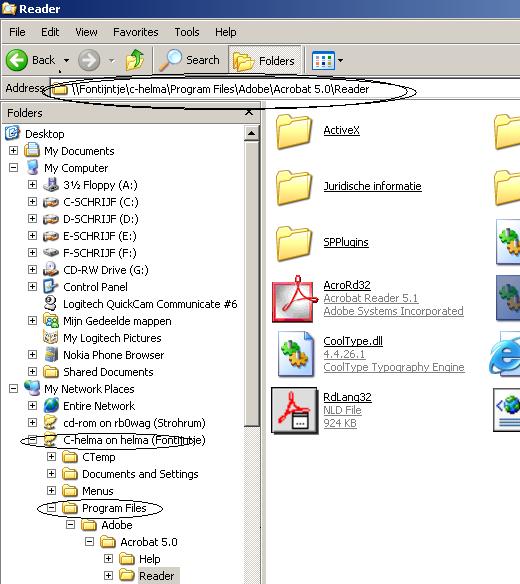This screenshot has width=520, height=584.
Task: Select F-SCHRIJF (F:) drive icon
Action: pyautogui.click(x=51, y=253)
